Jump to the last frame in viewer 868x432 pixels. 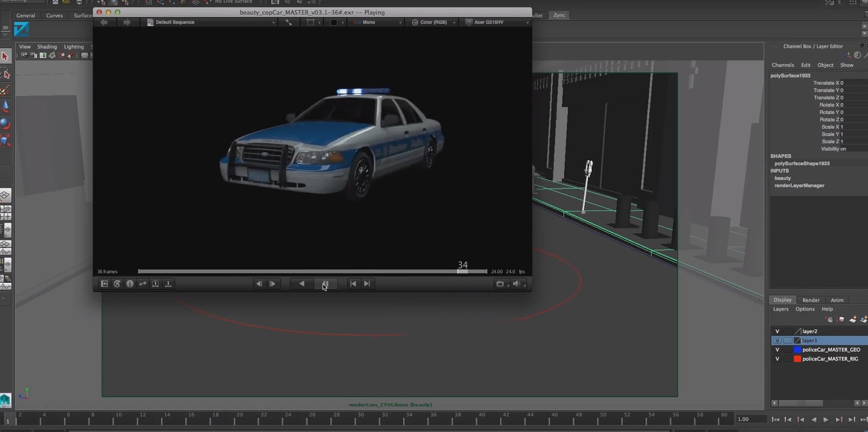[x=367, y=284]
